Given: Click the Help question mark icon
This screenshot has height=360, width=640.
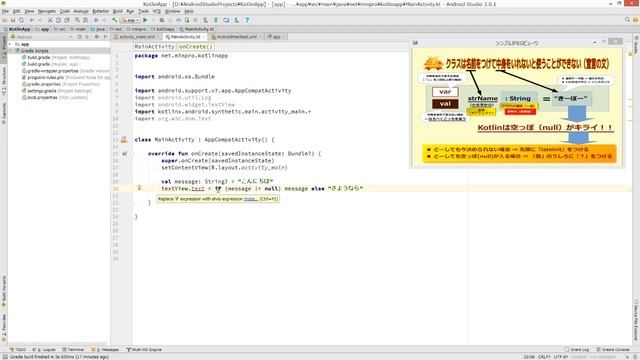Looking at the screenshot, I should pyautogui.click(x=247, y=20).
